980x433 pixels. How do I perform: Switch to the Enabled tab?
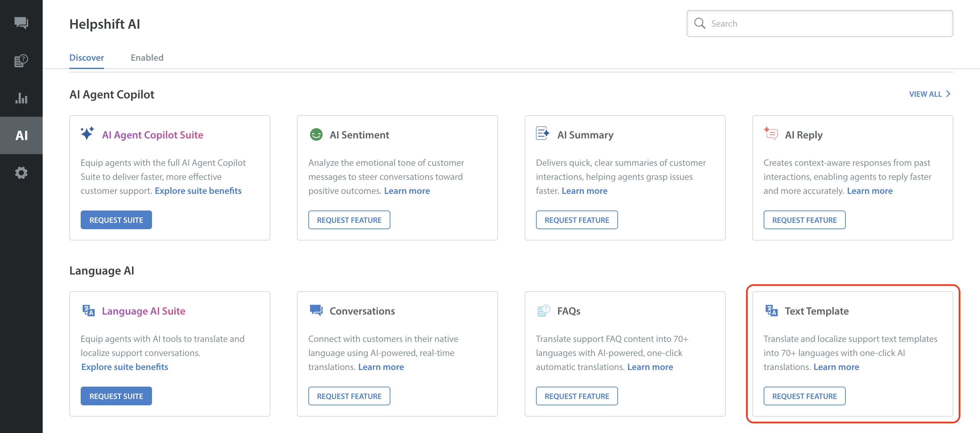[x=147, y=57]
